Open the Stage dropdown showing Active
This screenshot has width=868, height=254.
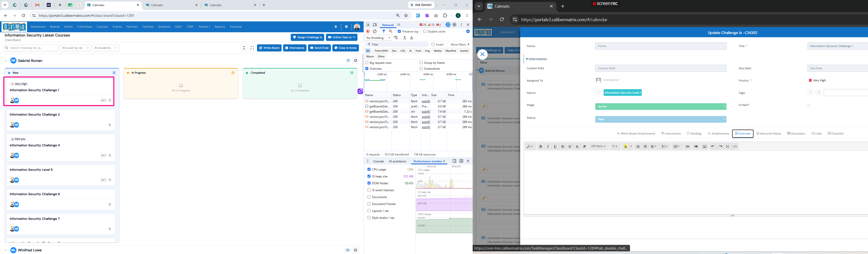[x=660, y=107]
